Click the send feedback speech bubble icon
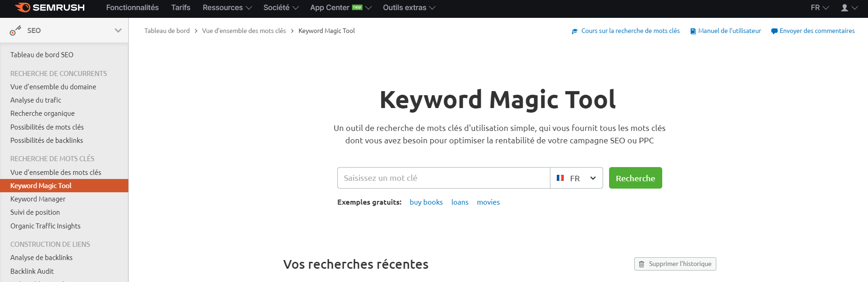The image size is (868, 282). (x=774, y=31)
